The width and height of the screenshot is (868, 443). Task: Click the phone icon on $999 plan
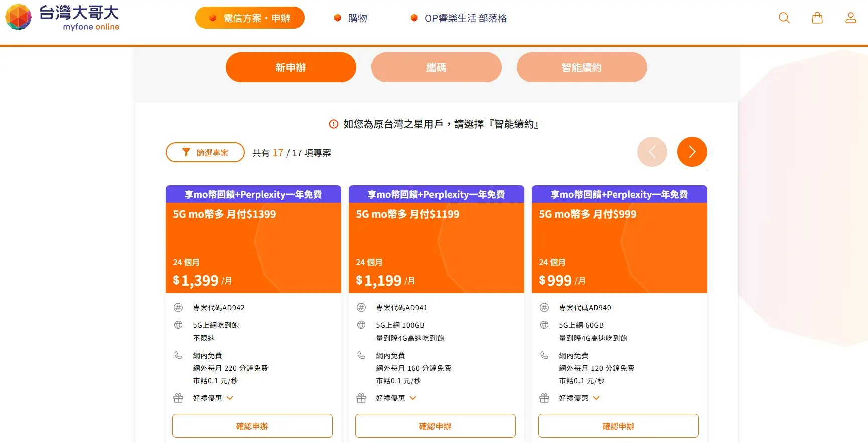pyautogui.click(x=544, y=355)
